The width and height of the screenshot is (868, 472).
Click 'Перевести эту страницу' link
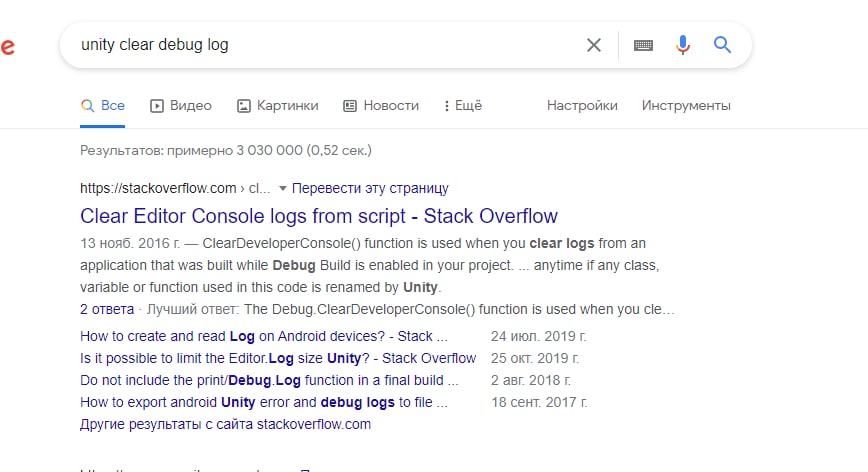click(370, 189)
